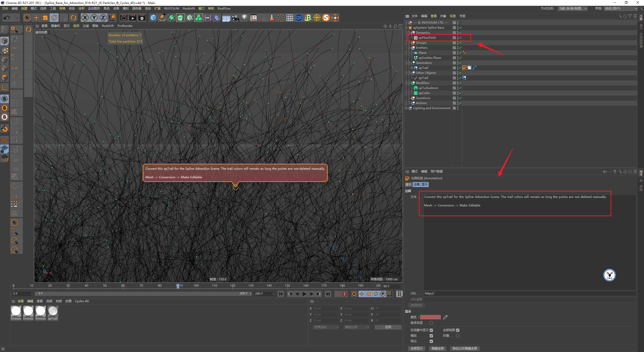Open the 界面 layout dropdown
The height and width of the screenshot is (352, 644).
pyautogui.click(x=620, y=9)
